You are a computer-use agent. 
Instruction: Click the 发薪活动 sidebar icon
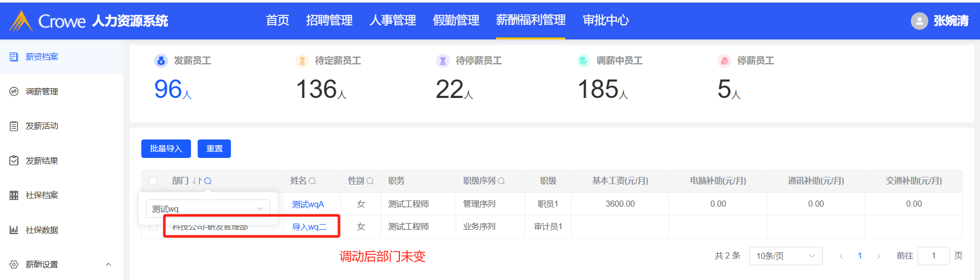point(14,126)
